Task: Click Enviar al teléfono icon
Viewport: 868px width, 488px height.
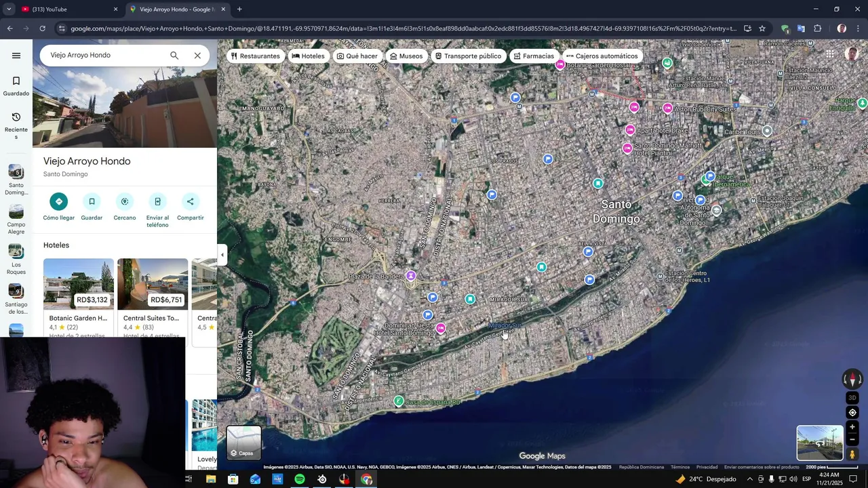Action: [x=157, y=201]
